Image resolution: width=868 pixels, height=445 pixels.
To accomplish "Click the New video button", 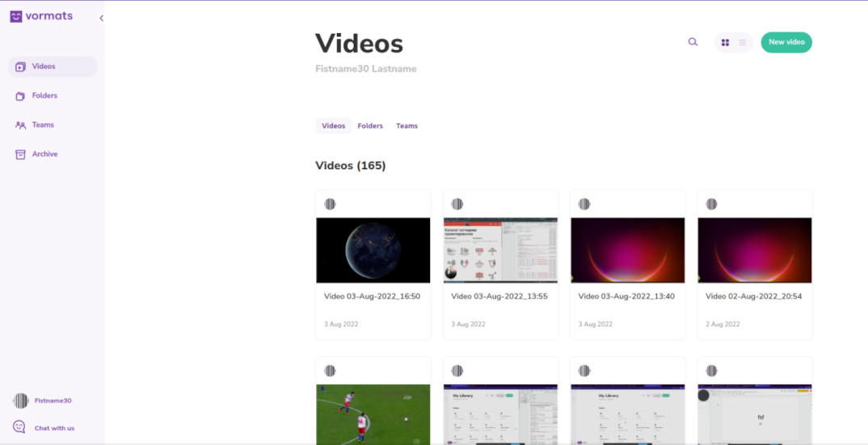I will pos(786,42).
